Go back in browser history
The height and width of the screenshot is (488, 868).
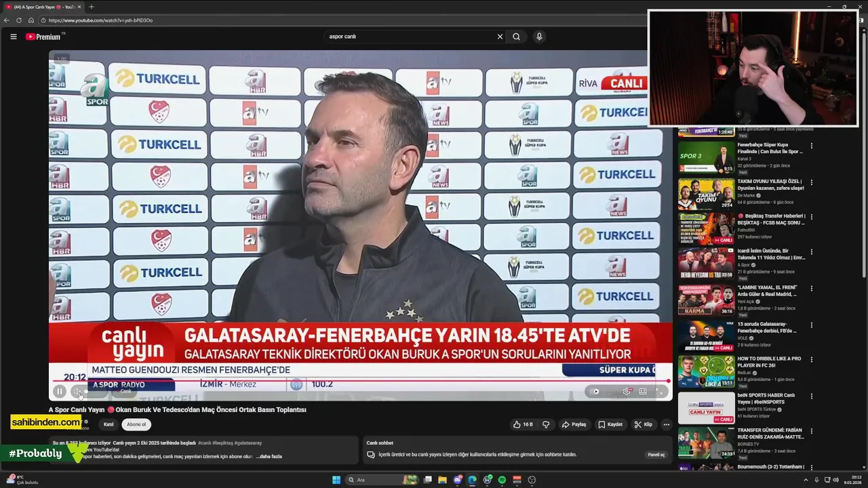pyautogui.click(x=7, y=20)
